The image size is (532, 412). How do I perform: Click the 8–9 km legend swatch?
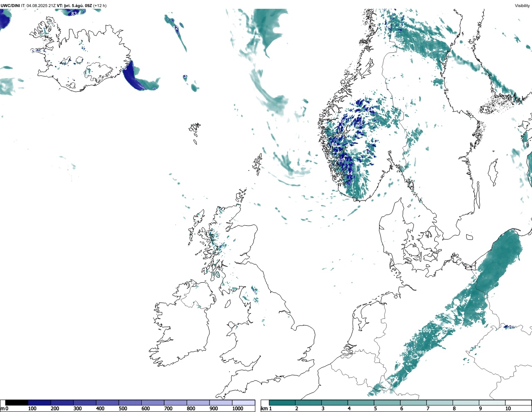pos(465,402)
